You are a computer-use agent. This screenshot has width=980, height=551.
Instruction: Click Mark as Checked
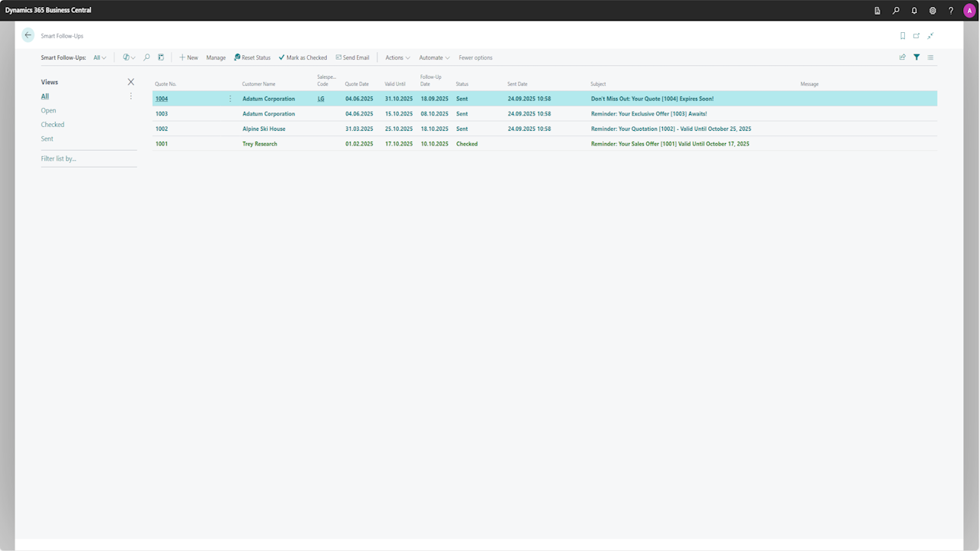(302, 57)
